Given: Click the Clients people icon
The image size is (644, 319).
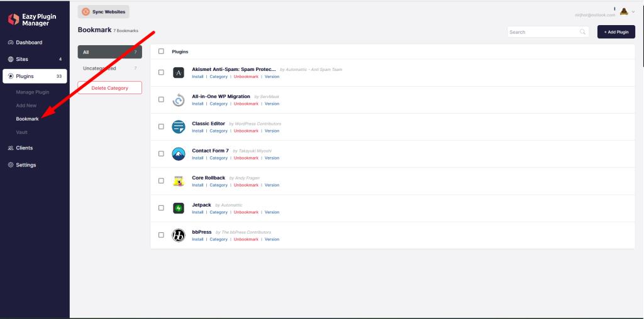Looking at the screenshot, I should (x=11, y=148).
